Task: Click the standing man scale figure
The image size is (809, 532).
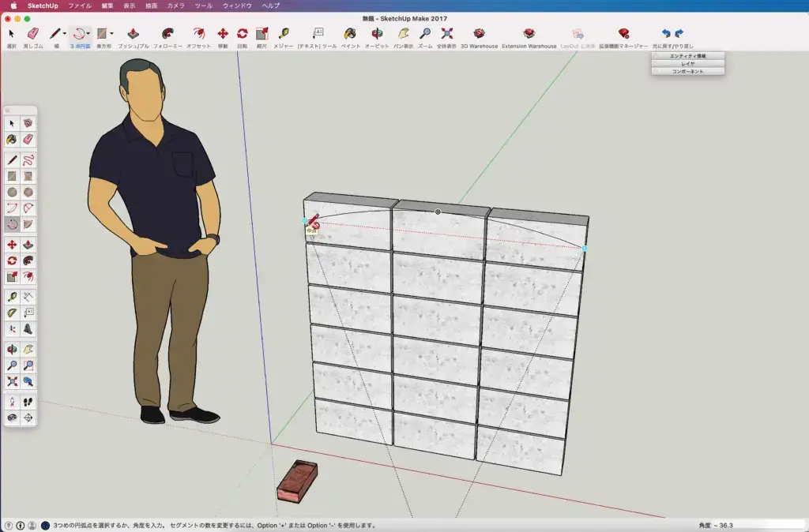Action: [155, 242]
